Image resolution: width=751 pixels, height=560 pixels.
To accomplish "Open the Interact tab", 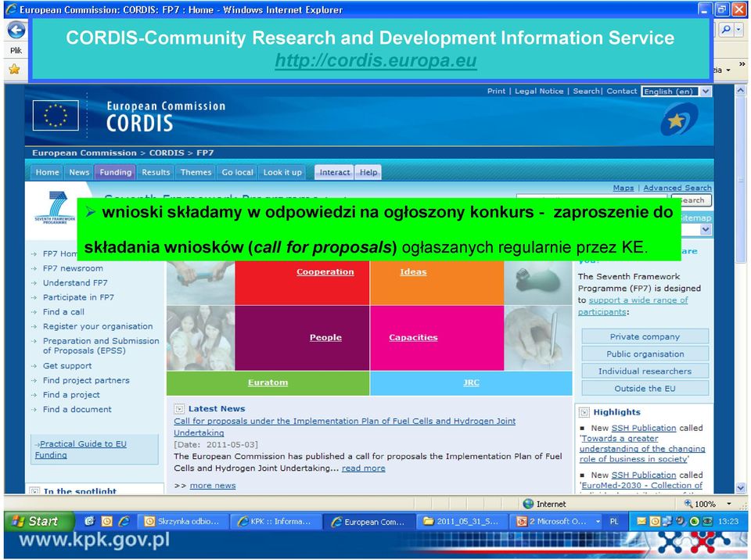I will (x=334, y=172).
